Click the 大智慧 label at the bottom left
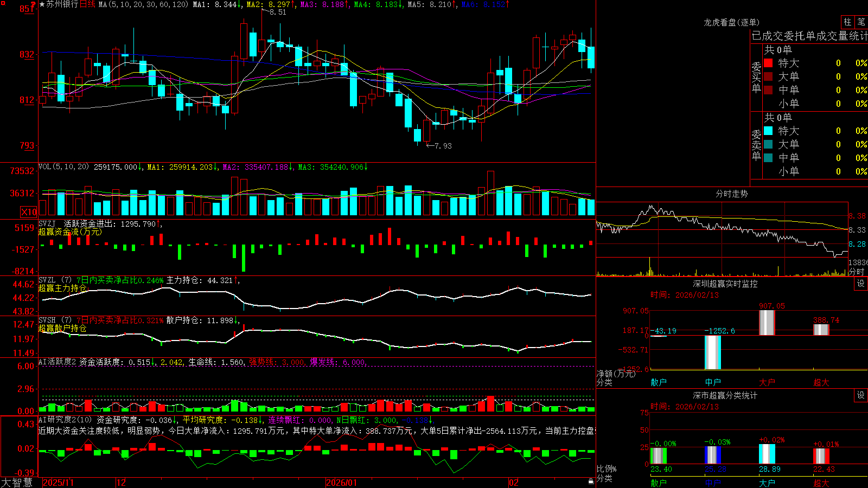Screen dimensions: 868x488 [x=17, y=482]
